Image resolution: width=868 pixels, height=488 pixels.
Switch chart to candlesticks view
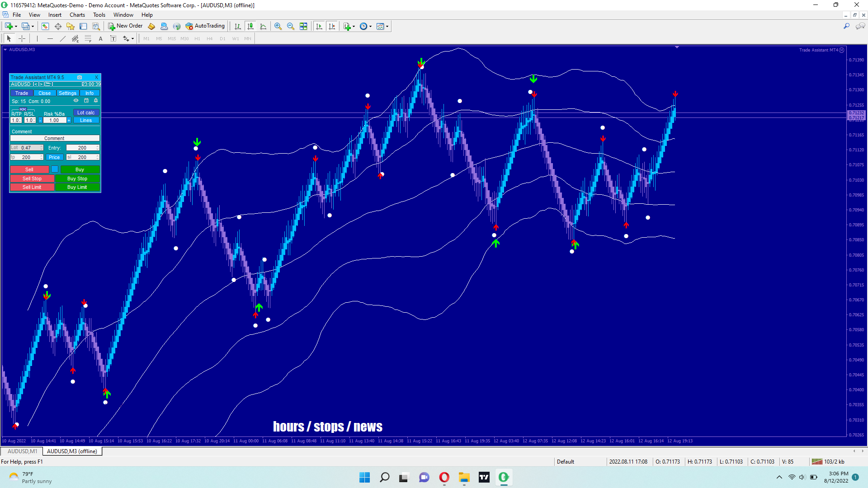250,26
